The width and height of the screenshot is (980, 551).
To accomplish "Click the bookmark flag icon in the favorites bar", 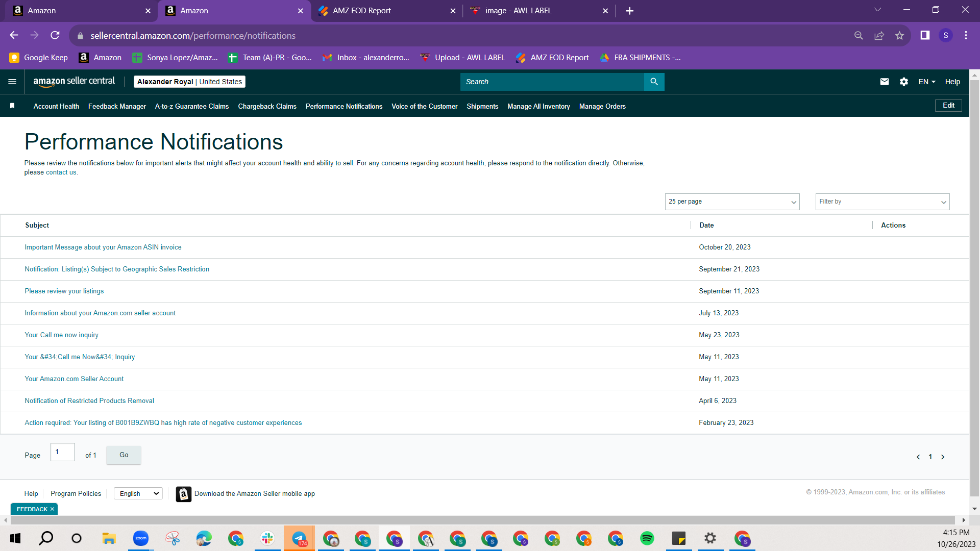I will click(x=12, y=106).
